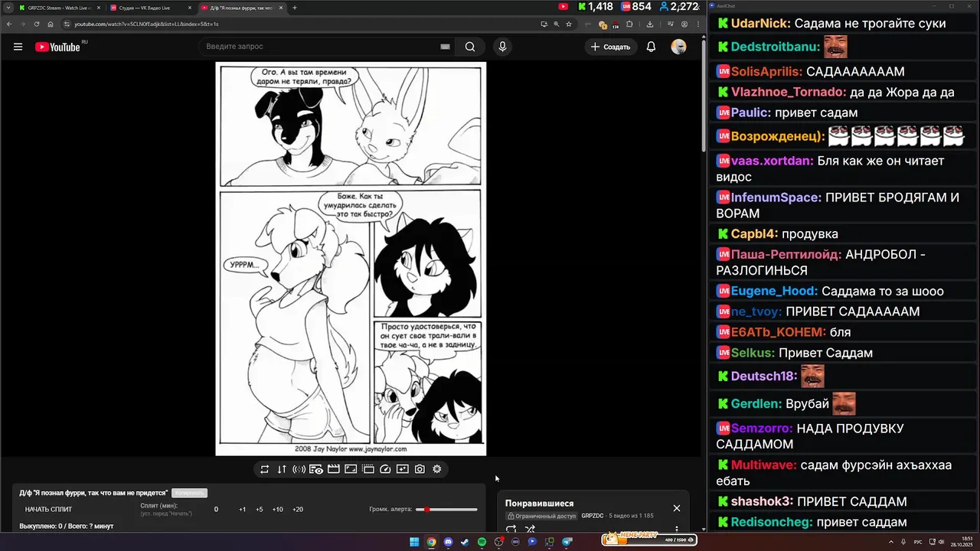The image size is (980, 551).
Task: Click the broadcast waves icon in player toolbar
Action: (x=299, y=469)
